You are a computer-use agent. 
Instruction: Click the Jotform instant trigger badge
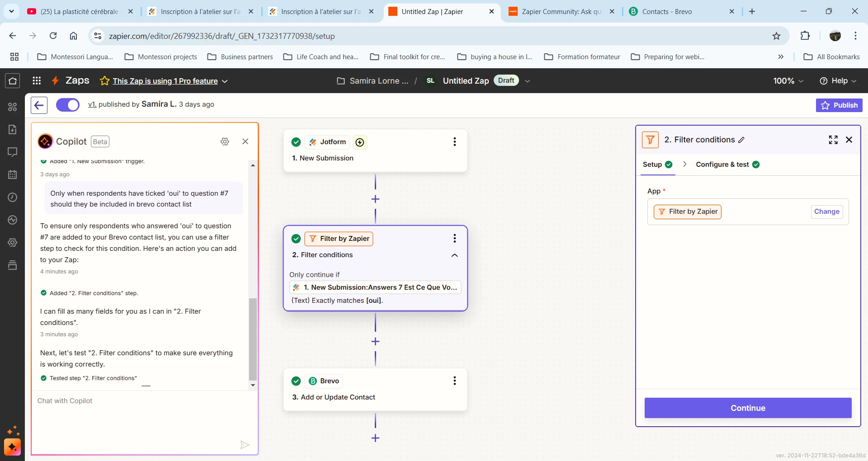pos(360,142)
